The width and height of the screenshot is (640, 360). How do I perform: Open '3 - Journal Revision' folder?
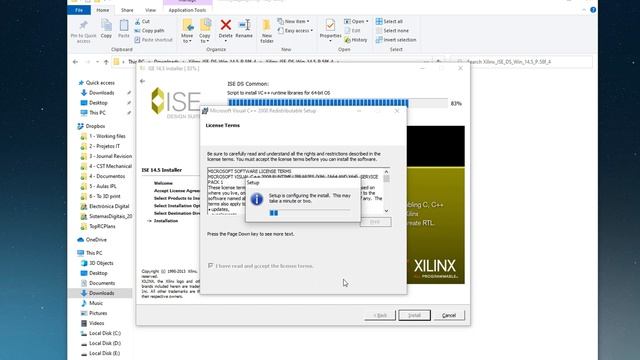point(110,156)
